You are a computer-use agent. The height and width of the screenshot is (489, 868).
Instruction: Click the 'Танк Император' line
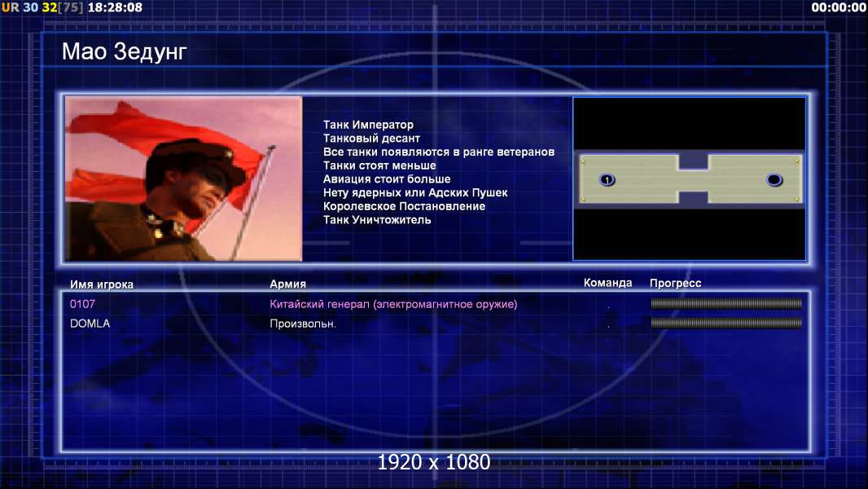[x=368, y=125]
